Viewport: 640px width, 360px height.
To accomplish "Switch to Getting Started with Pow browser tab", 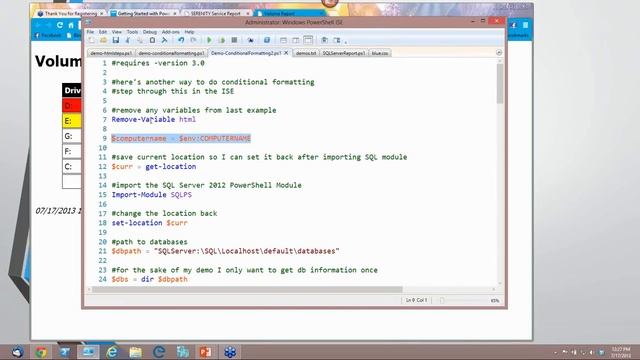I will click(x=144, y=13).
